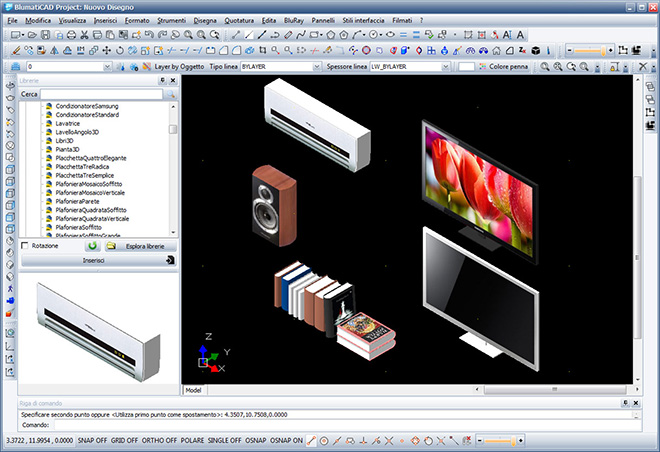Open the BluRay menu
Image resolution: width=660 pixels, height=452 pixels.
pyautogui.click(x=295, y=20)
